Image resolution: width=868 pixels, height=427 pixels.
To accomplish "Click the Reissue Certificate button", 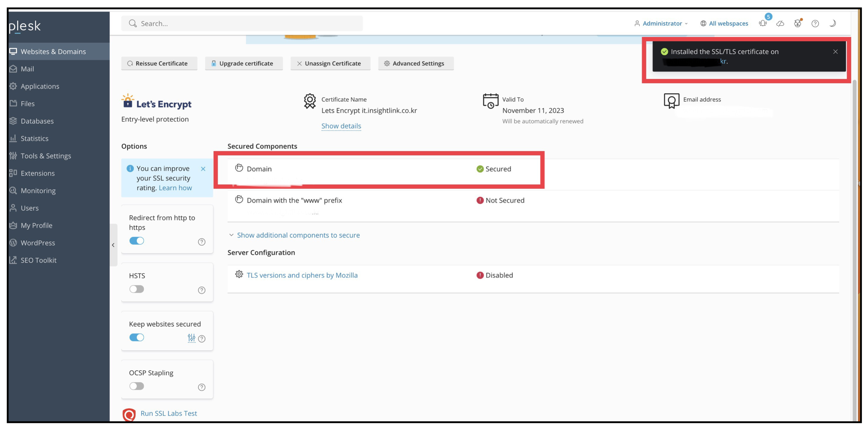I will point(159,63).
